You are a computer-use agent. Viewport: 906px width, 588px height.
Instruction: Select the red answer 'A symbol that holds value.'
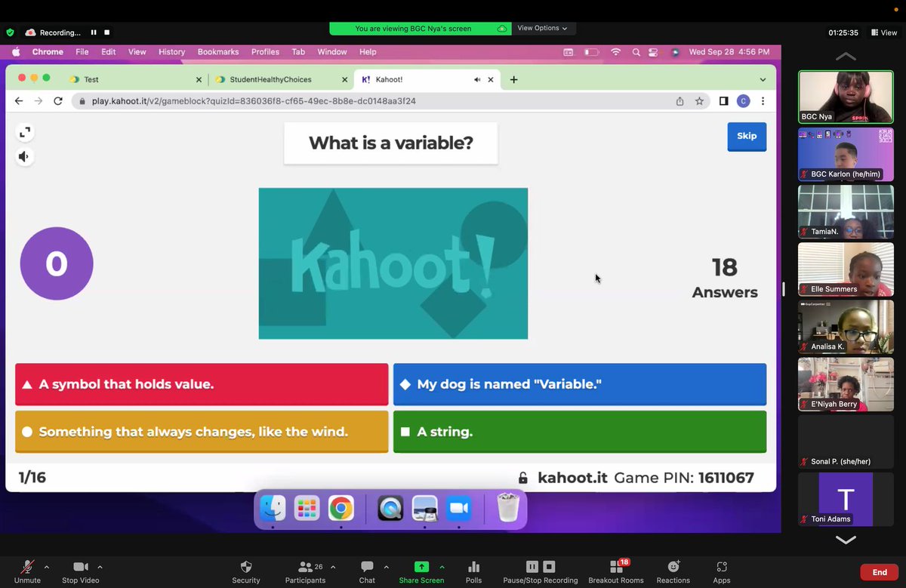(x=202, y=384)
